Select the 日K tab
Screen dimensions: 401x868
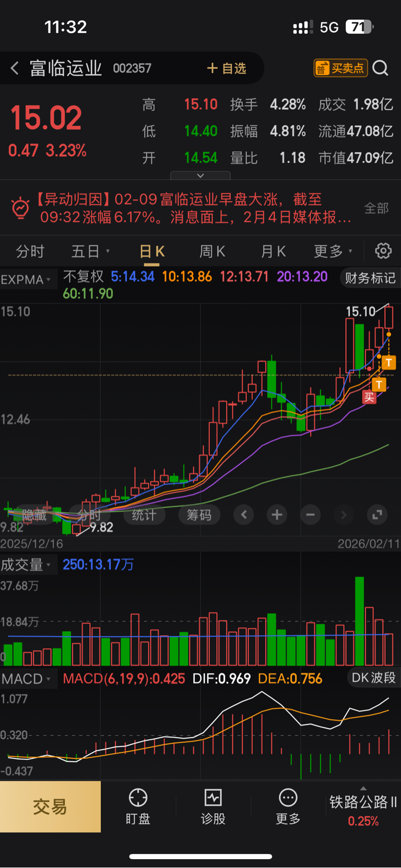click(152, 252)
